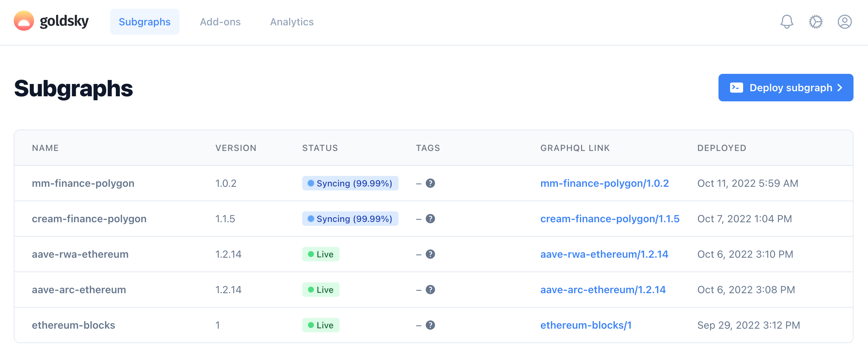Click the question mark icon beside ethereum-blocks tags
This screenshot has width=868, height=354.
[x=430, y=325]
